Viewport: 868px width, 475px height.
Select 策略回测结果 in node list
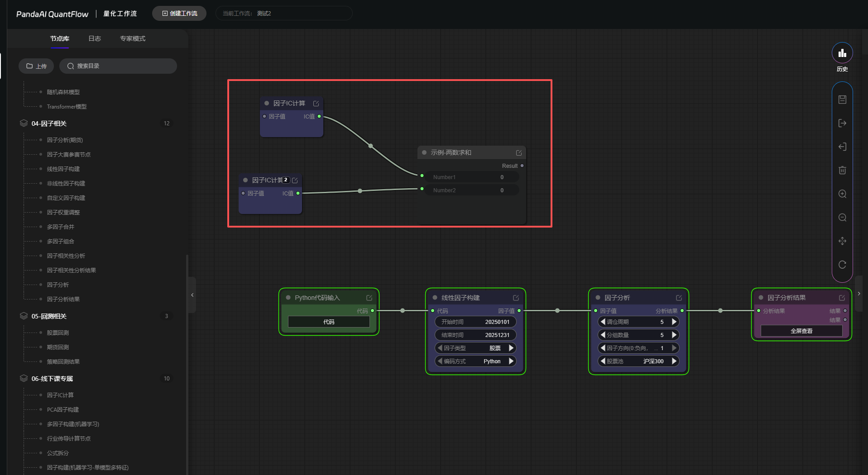point(63,362)
